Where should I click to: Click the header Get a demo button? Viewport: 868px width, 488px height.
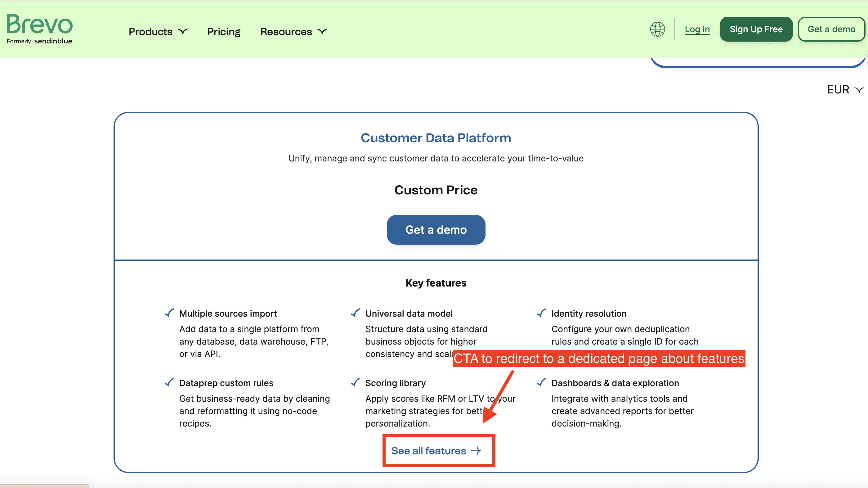831,29
